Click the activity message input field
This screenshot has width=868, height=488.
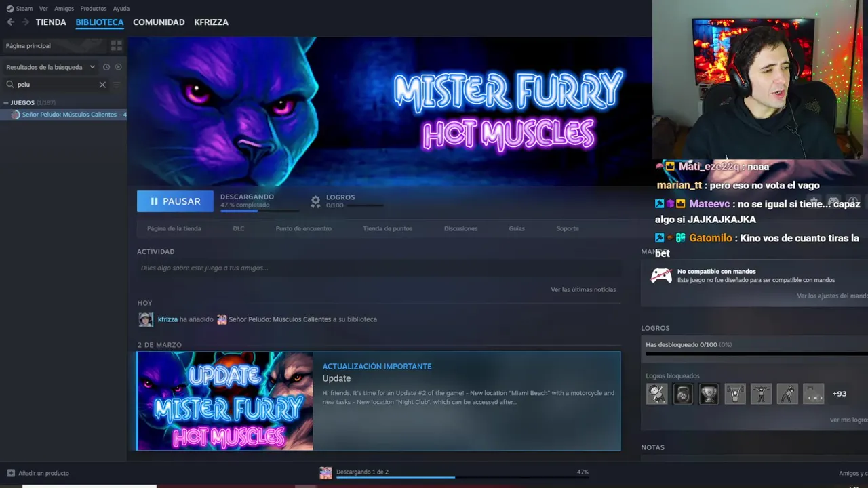[378, 268]
